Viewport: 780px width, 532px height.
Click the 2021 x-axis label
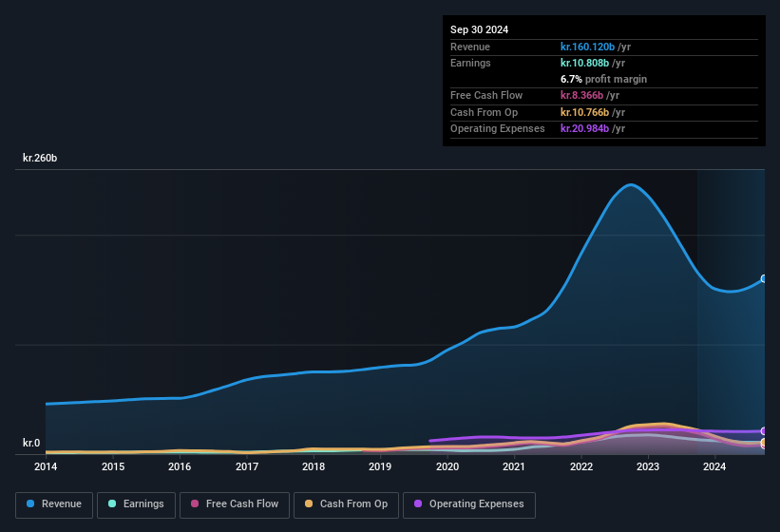coord(514,466)
